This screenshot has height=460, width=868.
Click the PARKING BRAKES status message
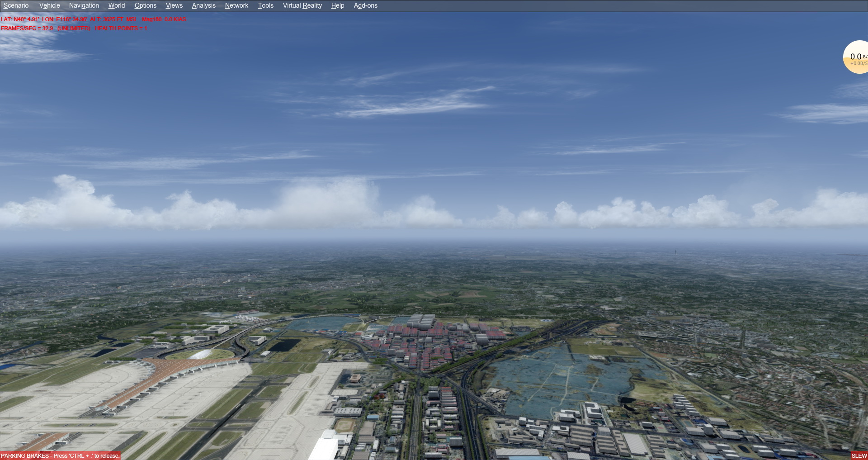tap(60, 456)
